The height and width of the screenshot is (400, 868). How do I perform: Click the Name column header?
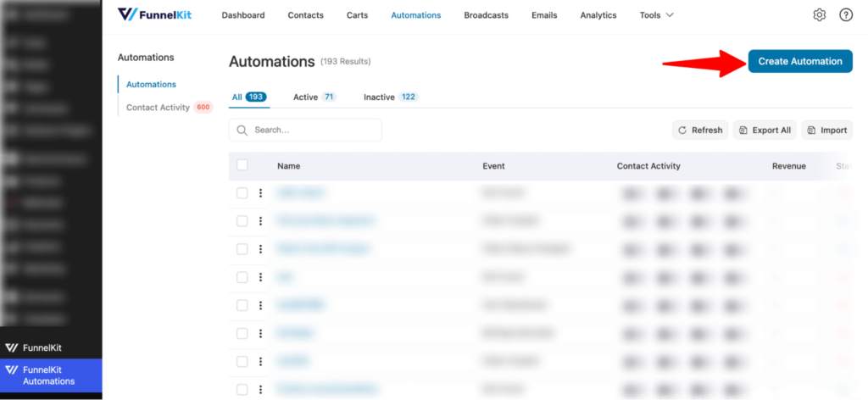pos(288,166)
